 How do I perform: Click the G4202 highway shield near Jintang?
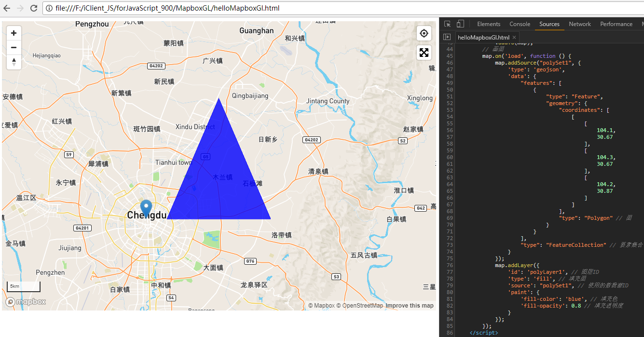tap(311, 140)
